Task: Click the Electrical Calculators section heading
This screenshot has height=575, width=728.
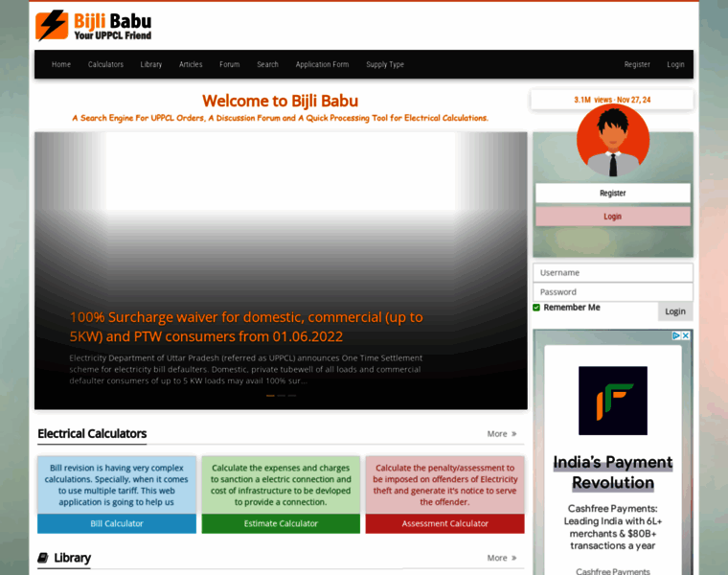Action: (92, 434)
